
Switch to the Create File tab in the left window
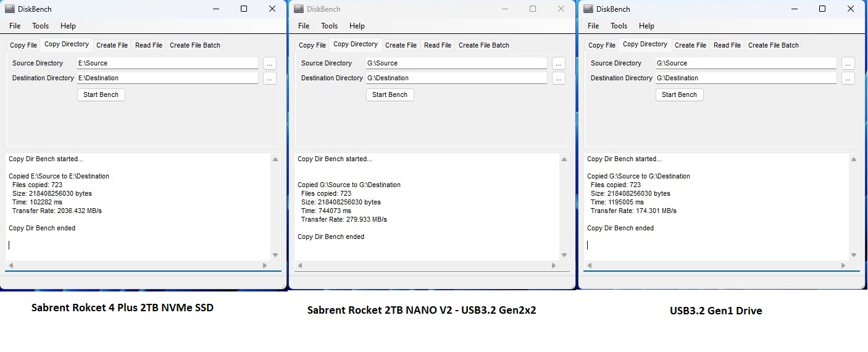tap(112, 45)
